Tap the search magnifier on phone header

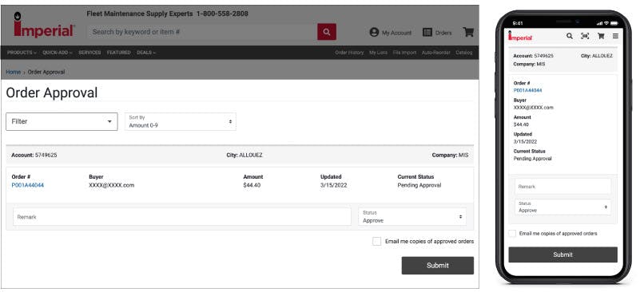pos(569,36)
